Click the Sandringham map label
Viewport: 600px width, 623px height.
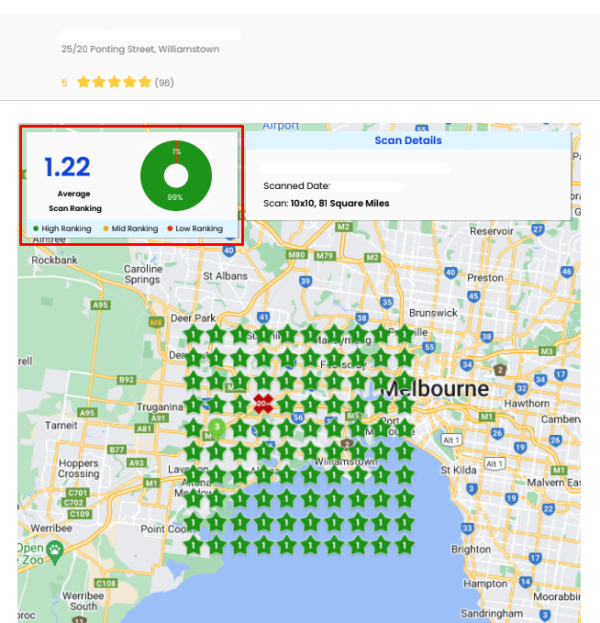492,613
